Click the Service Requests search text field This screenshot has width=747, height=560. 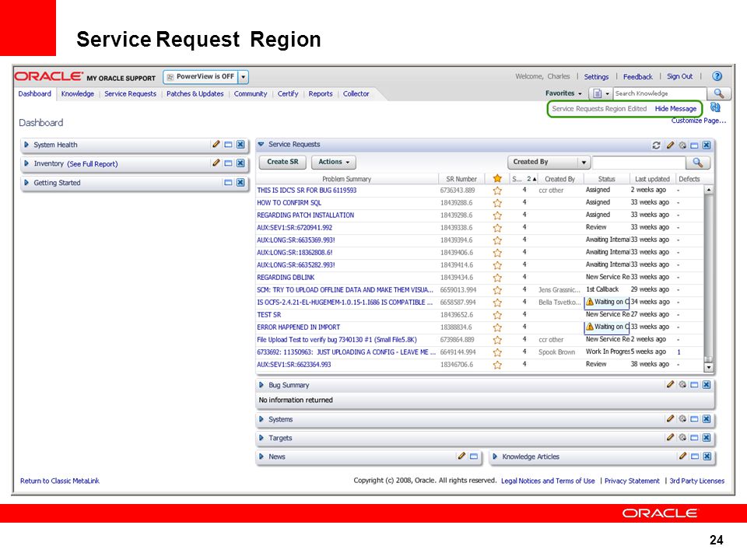pos(639,163)
